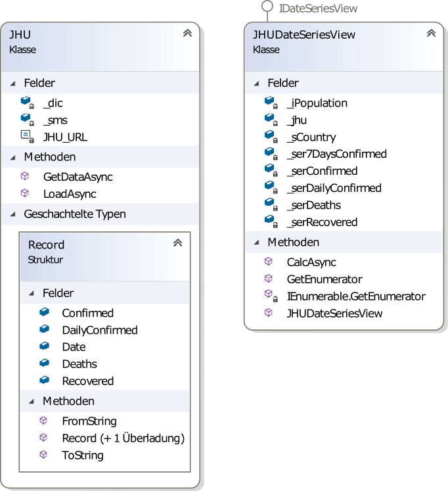Click the private field icon for _serRecovered
The width and height of the screenshot is (448, 491).
[271, 222]
